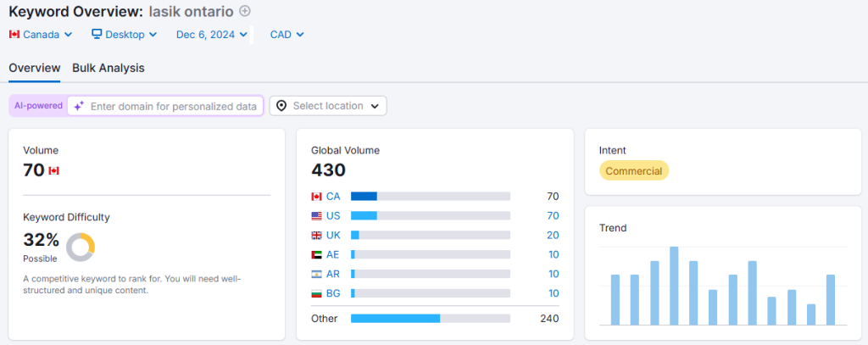The image size is (868, 345).
Task: Click the Keyword Difficulty donut chart
Action: [x=81, y=247]
